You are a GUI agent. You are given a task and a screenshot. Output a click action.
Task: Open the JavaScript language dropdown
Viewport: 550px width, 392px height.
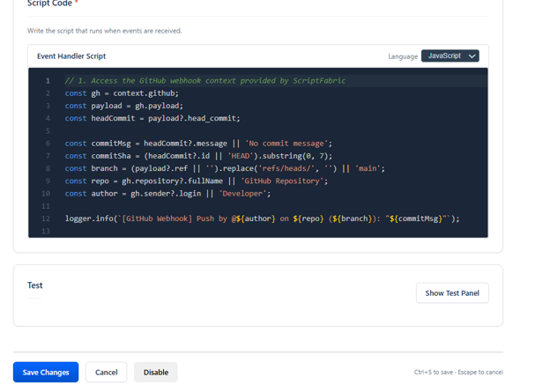point(450,55)
